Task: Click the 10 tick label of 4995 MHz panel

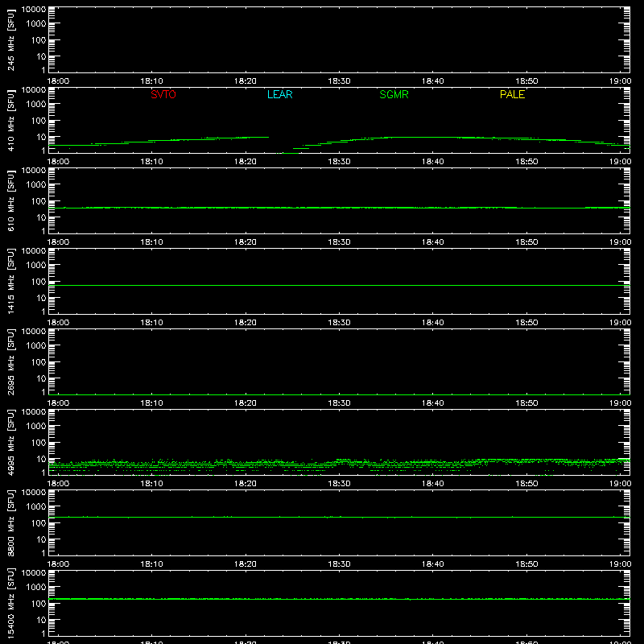Action: [41, 459]
